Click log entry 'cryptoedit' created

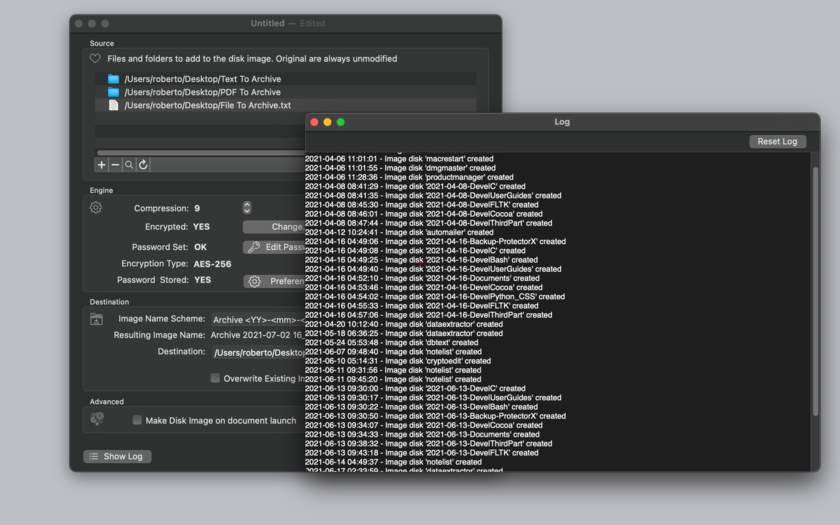(398, 361)
